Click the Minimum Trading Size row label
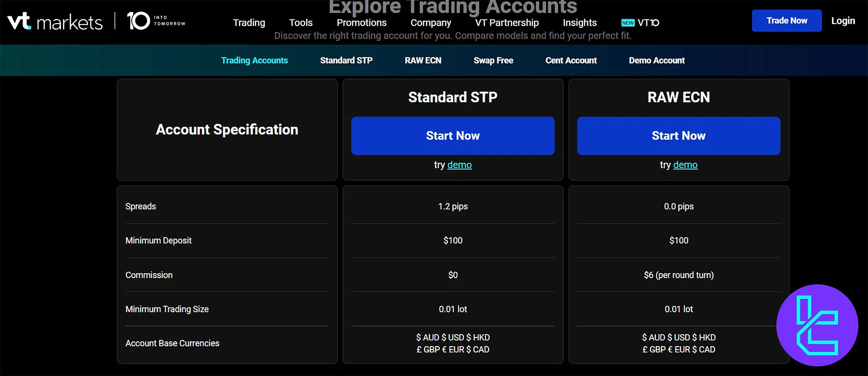Screen dimensions: 868x376 pos(167,309)
